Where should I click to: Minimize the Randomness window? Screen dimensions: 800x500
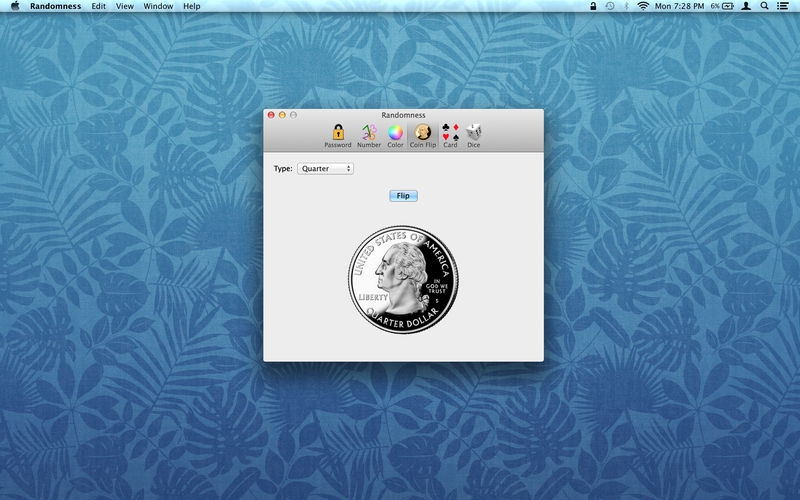pos(282,115)
